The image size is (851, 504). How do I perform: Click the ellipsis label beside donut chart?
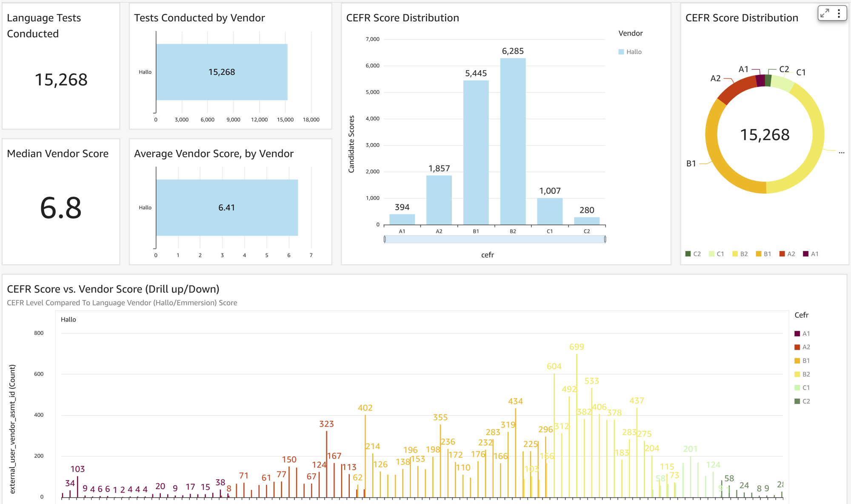(841, 152)
